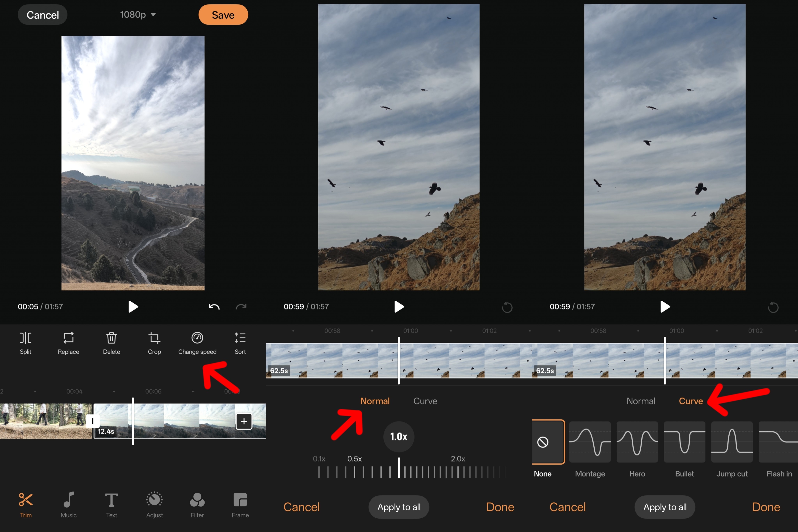Open the Adjust tool
Screen dimensions: 798x532
click(x=154, y=505)
